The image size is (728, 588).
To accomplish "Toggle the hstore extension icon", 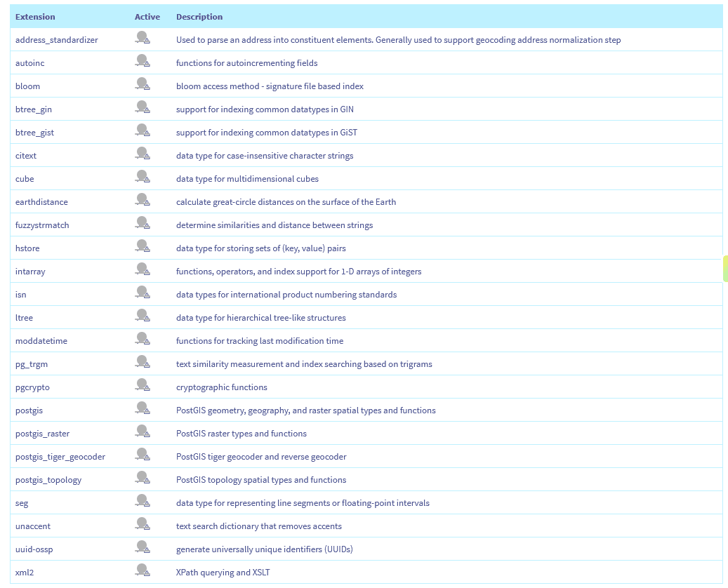I will pos(143,246).
